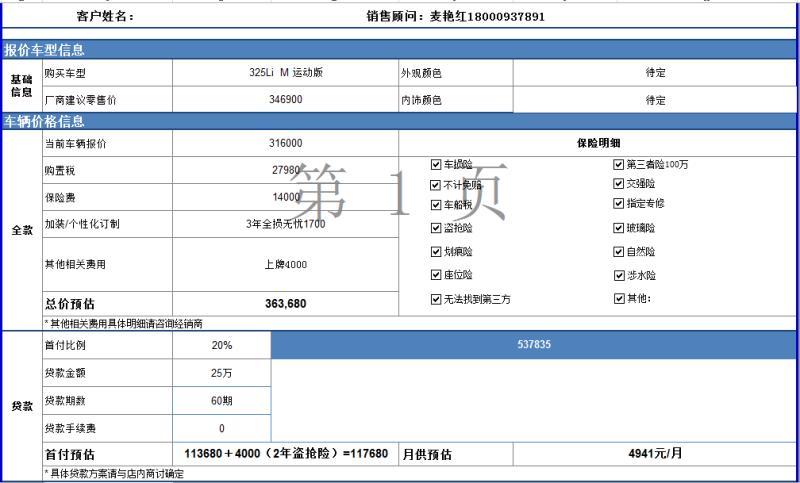The image size is (800, 483).
Task: Select the 厂商建议零售价 label cell
Action: point(108,99)
